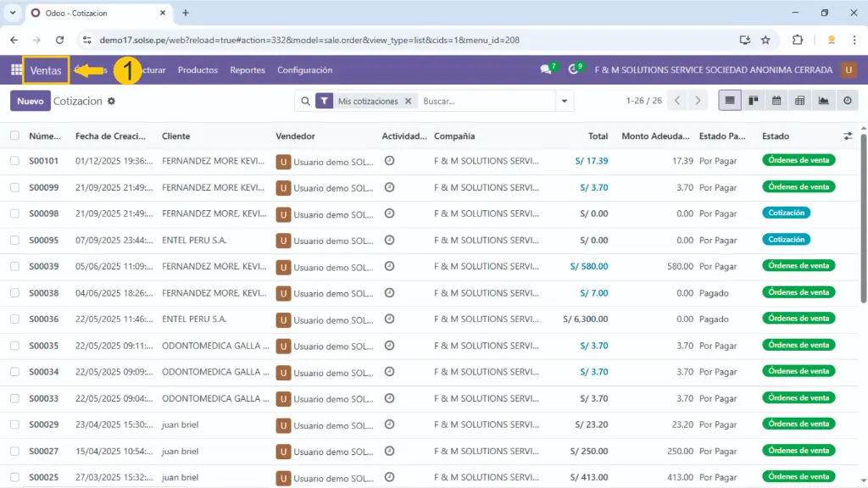Tick the select-all checkbox in table header
Viewport: 868px width, 488px height.
(x=14, y=136)
